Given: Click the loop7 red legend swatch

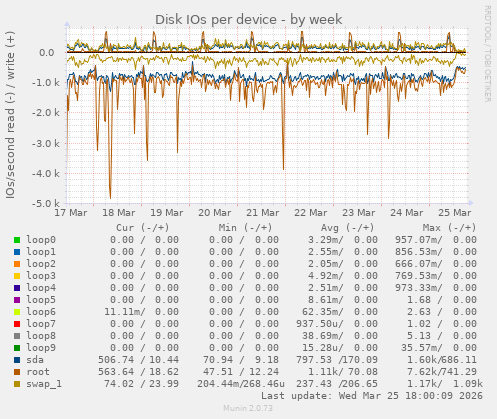Looking at the screenshot, I should [17, 324].
